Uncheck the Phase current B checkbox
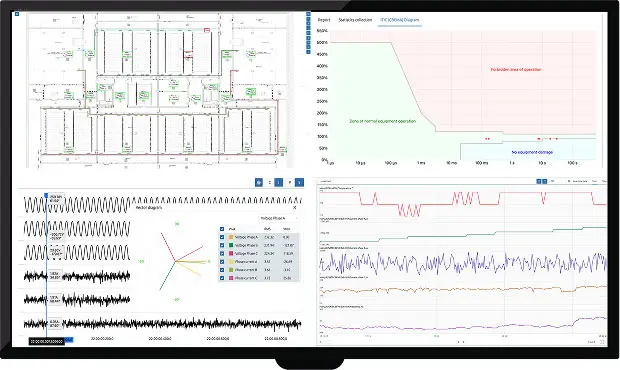This screenshot has width=620, height=370. tap(222, 270)
